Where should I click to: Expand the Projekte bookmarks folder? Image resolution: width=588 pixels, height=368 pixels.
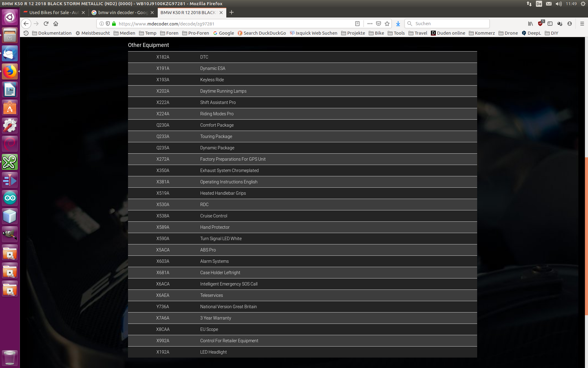[x=353, y=33]
